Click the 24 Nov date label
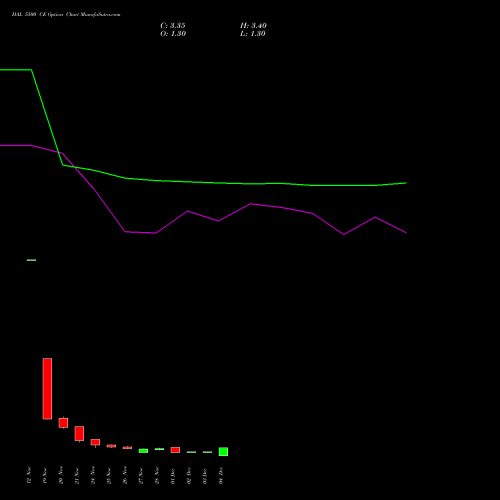The width and height of the screenshot is (500, 500). [93, 476]
